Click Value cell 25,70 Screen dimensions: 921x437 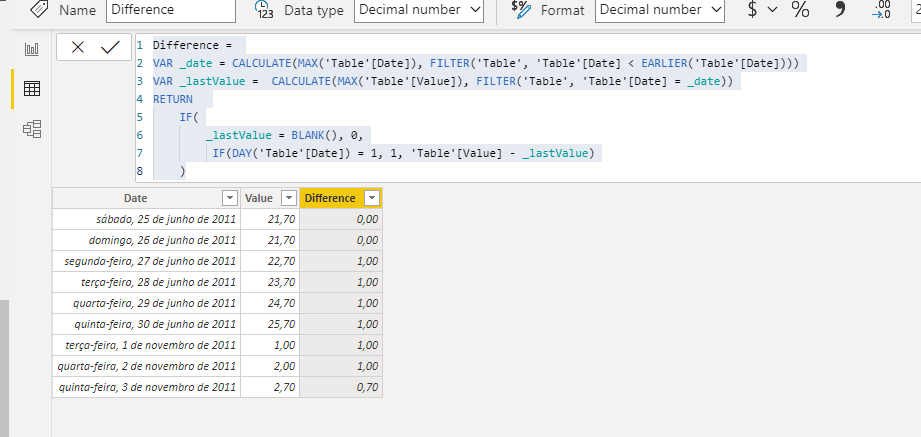tap(270, 324)
